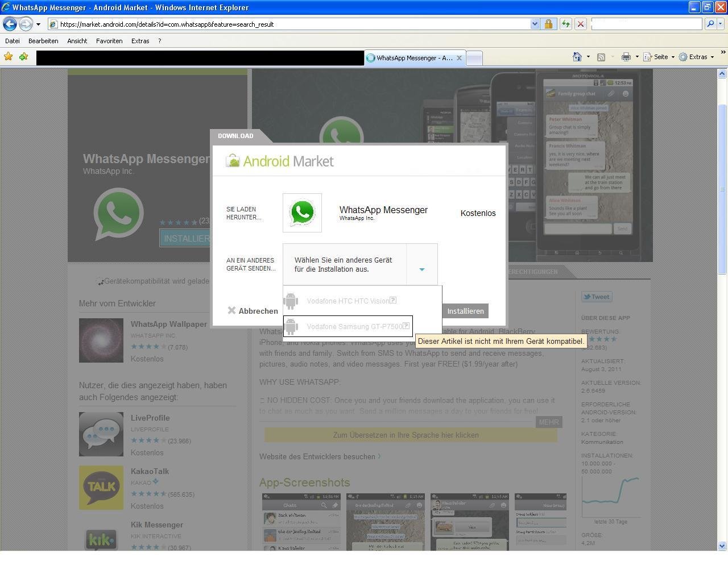Screen dimensions: 728x582
Task: Open the LiveProfile app link
Action: (150, 418)
